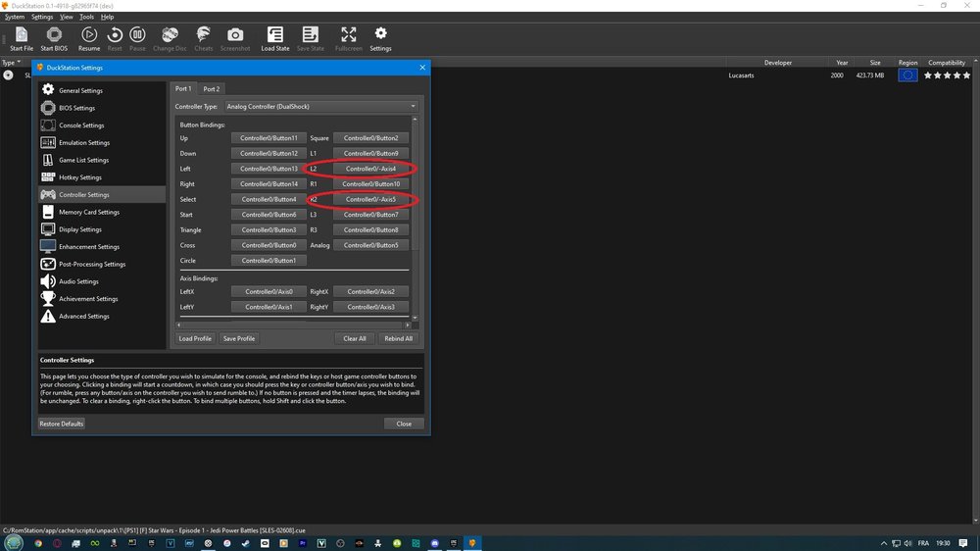Show hidden system tray icons chevron
980x551 pixels.
pos(883,543)
